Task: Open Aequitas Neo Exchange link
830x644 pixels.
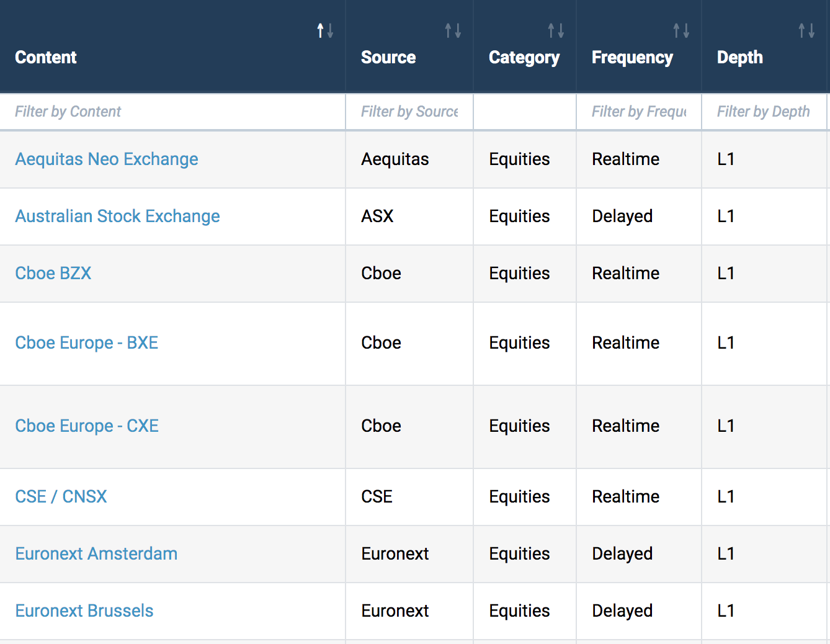Action: tap(107, 159)
